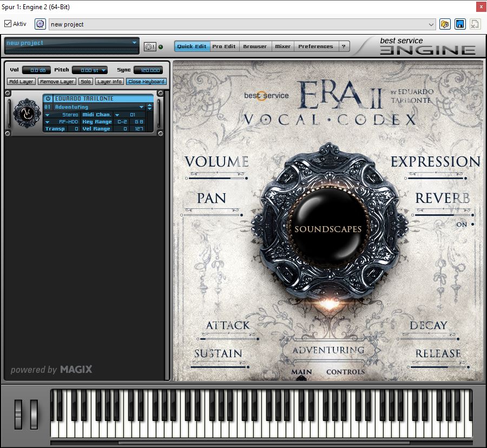
Task: Open the Pitch value dropdown arrow
Action: coord(104,70)
